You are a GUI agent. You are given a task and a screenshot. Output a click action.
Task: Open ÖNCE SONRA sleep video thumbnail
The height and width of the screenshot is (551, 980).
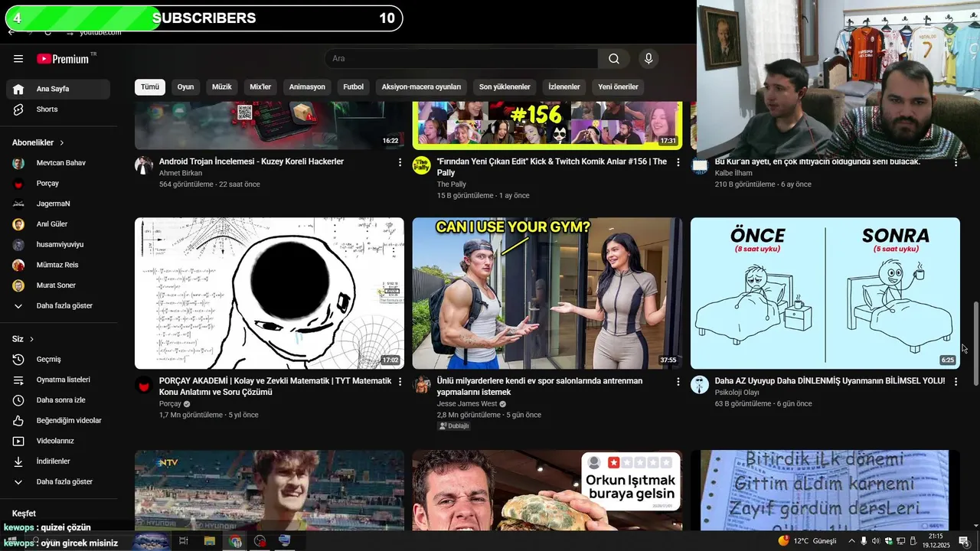[x=825, y=293]
